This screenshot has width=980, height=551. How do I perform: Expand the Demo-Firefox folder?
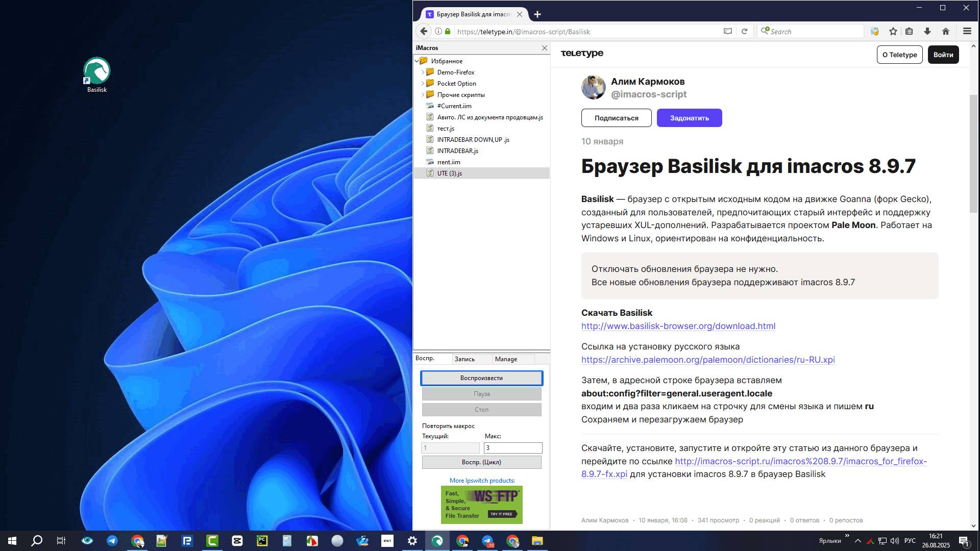pos(423,72)
